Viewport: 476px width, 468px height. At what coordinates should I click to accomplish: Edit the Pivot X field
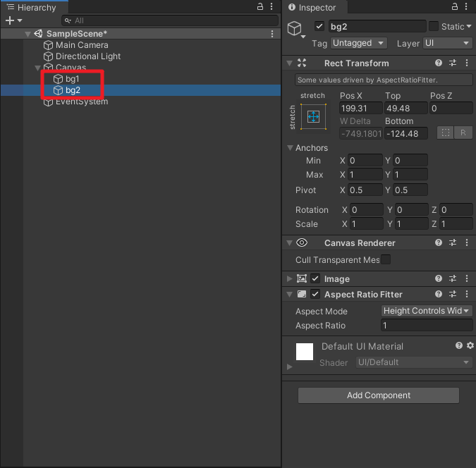pyautogui.click(x=365, y=190)
